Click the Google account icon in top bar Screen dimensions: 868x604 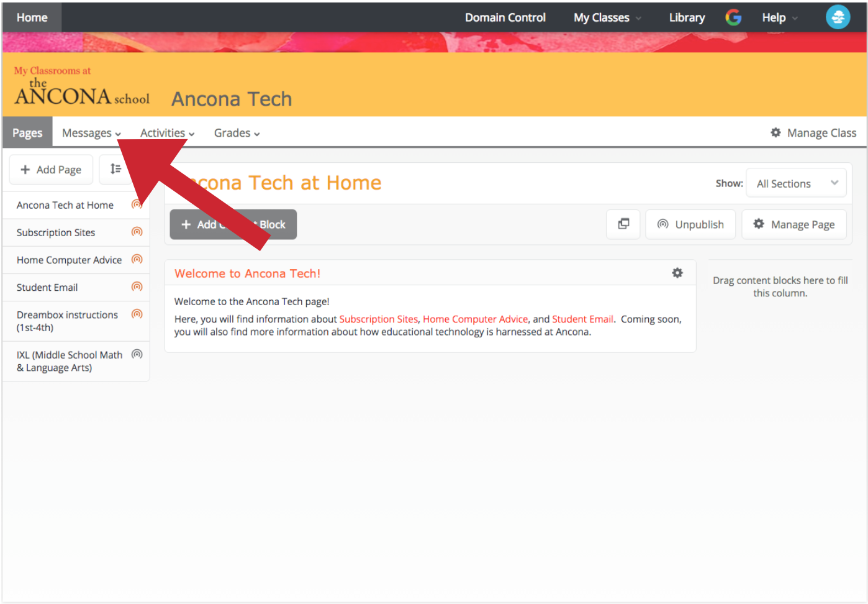pyautogui.click(x=733, y=17)
